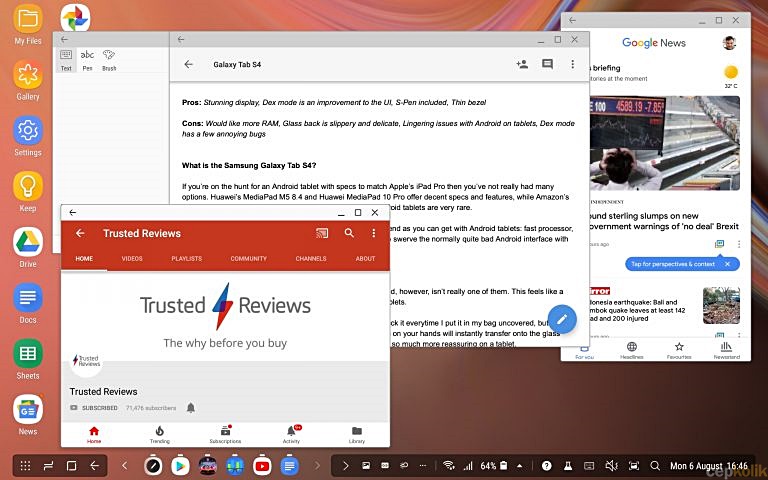Open the three-dot menu for the Brexit story
This screenshot has height=480, width=768.
coord(739,244)
